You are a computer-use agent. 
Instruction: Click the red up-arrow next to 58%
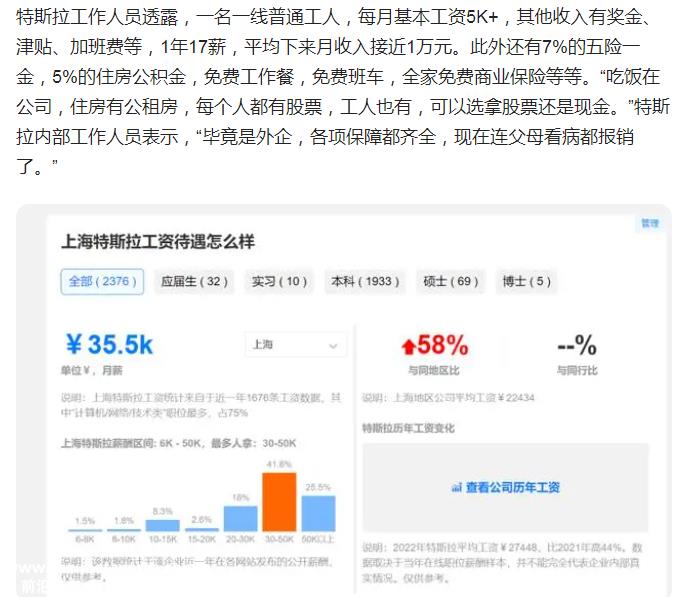tap(408, 347)
